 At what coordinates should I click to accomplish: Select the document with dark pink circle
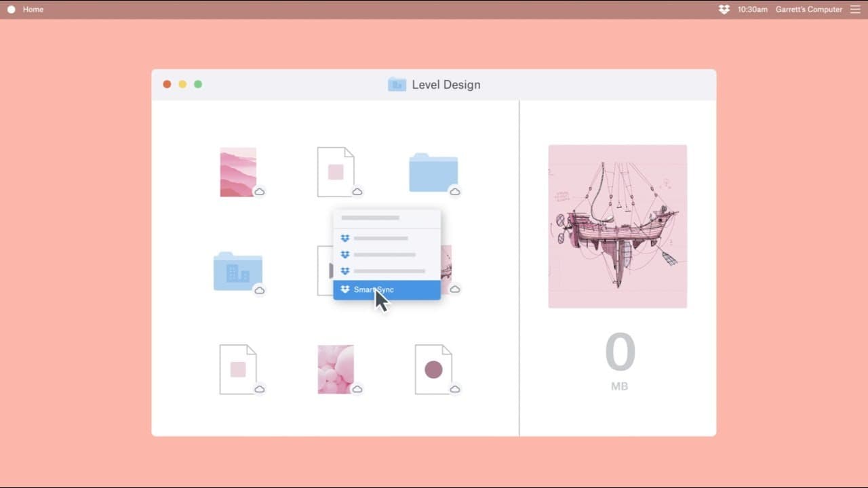point(433,369)
